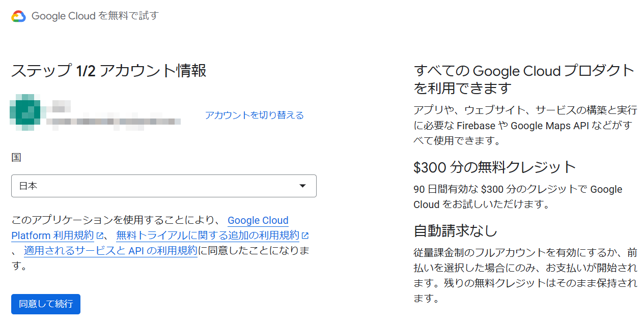Click the dropdown arrow in country selector
The image size is (644, 323).
pos(302,186)
